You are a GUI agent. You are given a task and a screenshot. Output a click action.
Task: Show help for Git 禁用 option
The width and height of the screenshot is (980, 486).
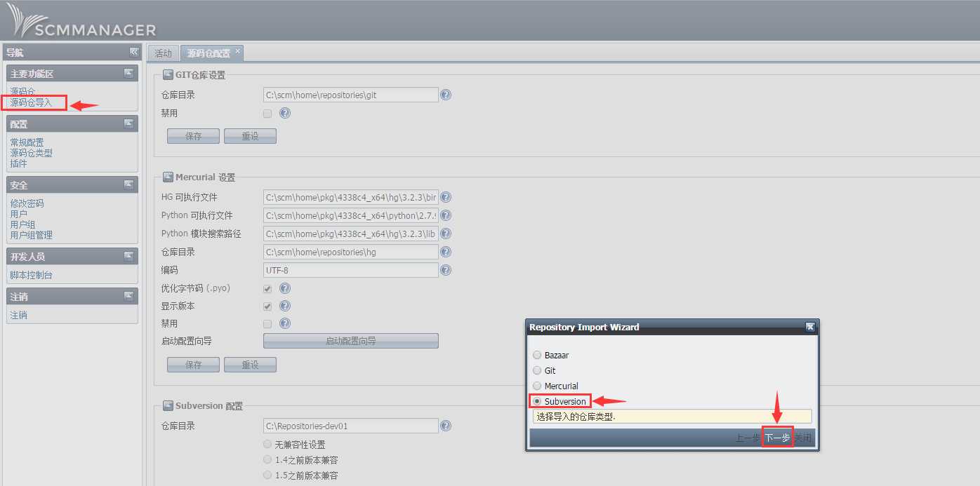point(285,113)
